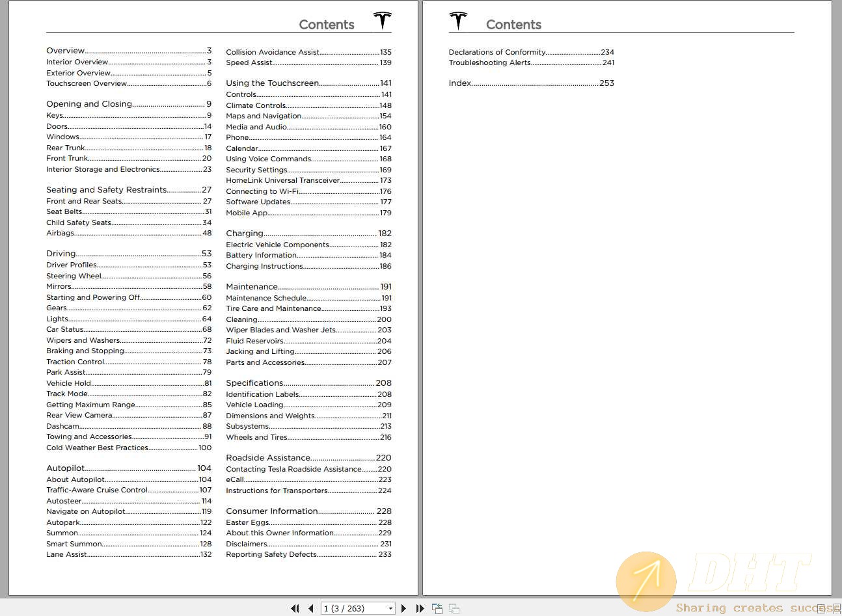This screenshot has height=616, width=842.
Task: Click the Driver Profiles entry
Action: (x=129, y=265)
